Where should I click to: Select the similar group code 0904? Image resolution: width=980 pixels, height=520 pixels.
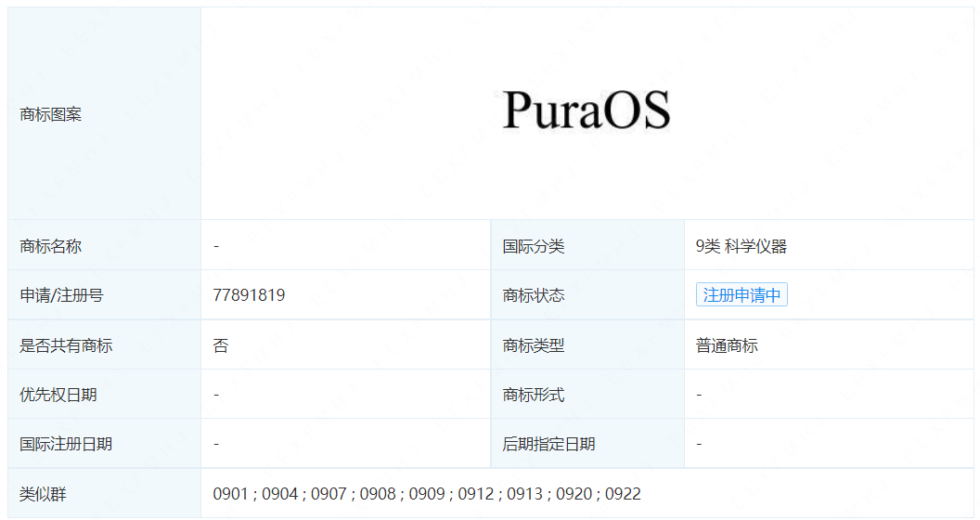[x=279, y=494]
